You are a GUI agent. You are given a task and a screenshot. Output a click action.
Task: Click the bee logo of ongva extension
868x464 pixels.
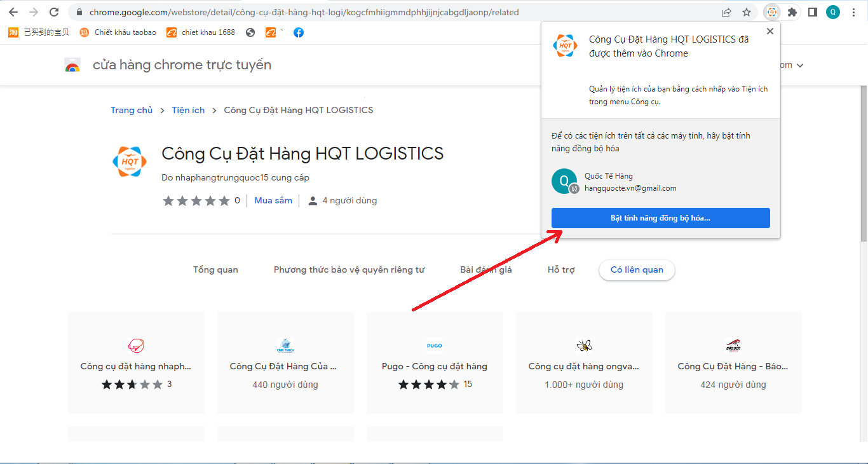584,346
